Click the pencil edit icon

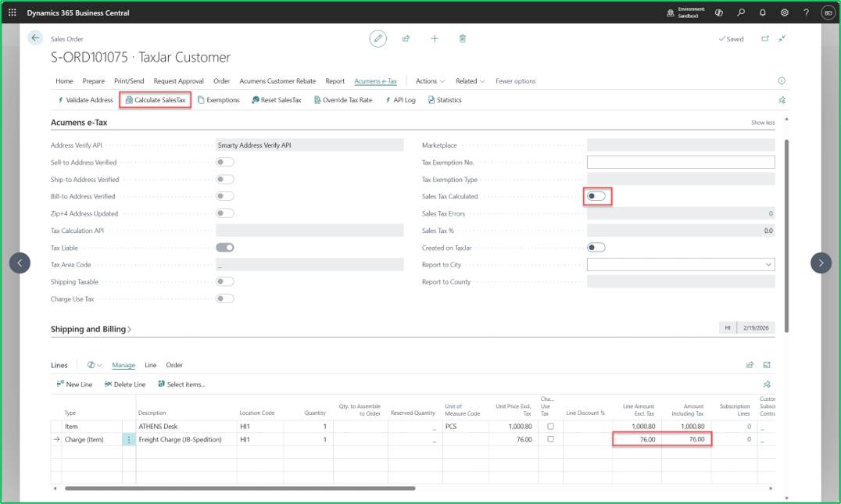coord(378,38)
